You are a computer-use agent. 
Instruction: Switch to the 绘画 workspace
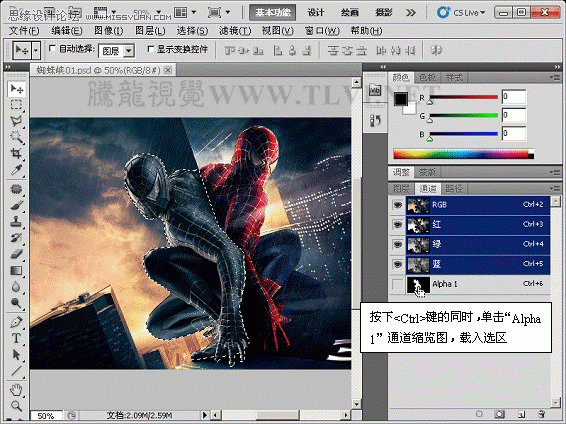tap(349, 13)
